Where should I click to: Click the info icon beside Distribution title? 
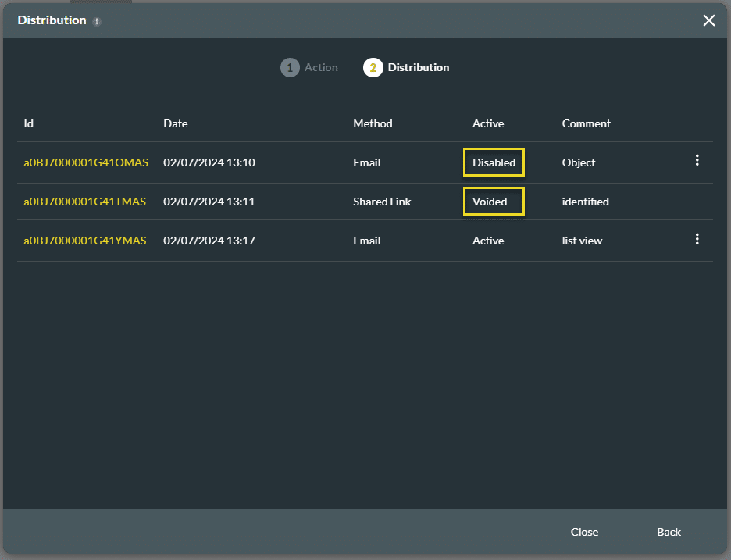pyautogui.click(x=97, y=22)
